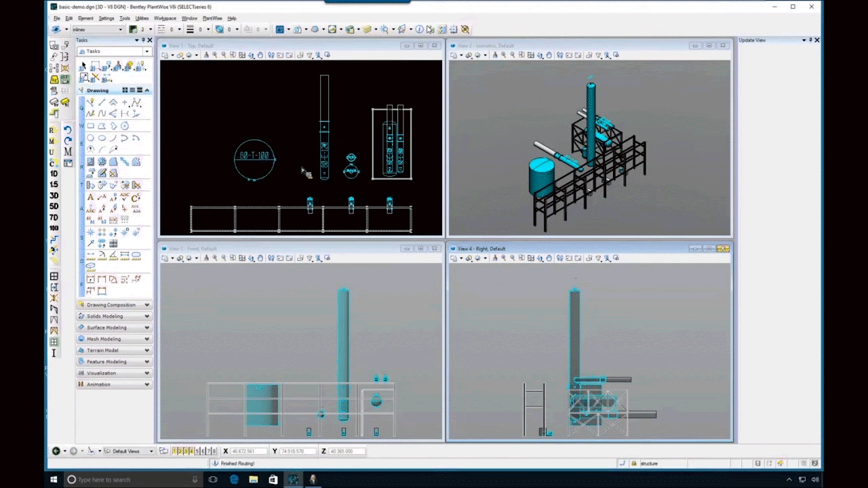868x488 pixels.
Task: Click the Redo arrow icon
Action: 68,140
